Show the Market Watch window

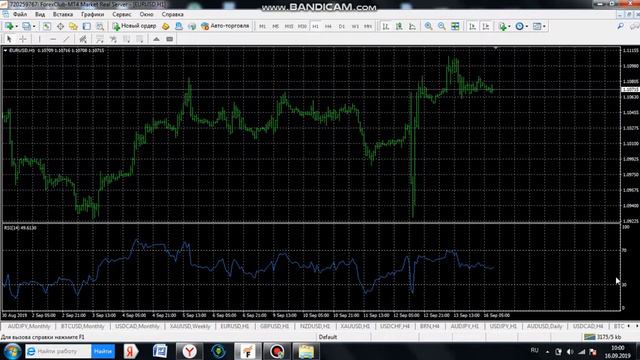coord(47,26)
